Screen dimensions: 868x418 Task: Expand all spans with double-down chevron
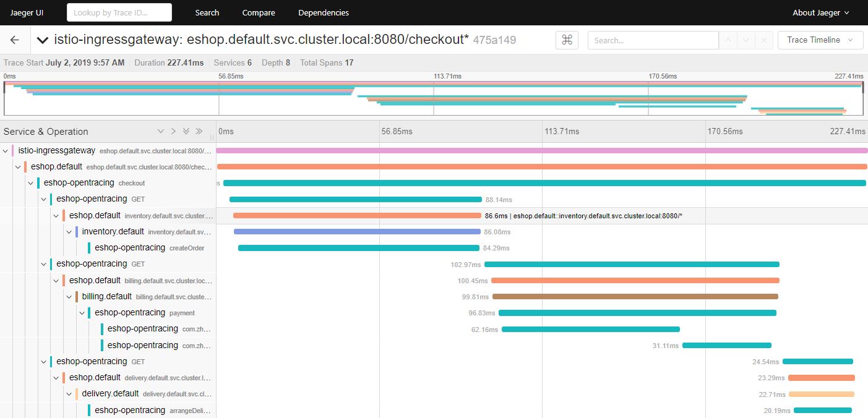point(186,131)
